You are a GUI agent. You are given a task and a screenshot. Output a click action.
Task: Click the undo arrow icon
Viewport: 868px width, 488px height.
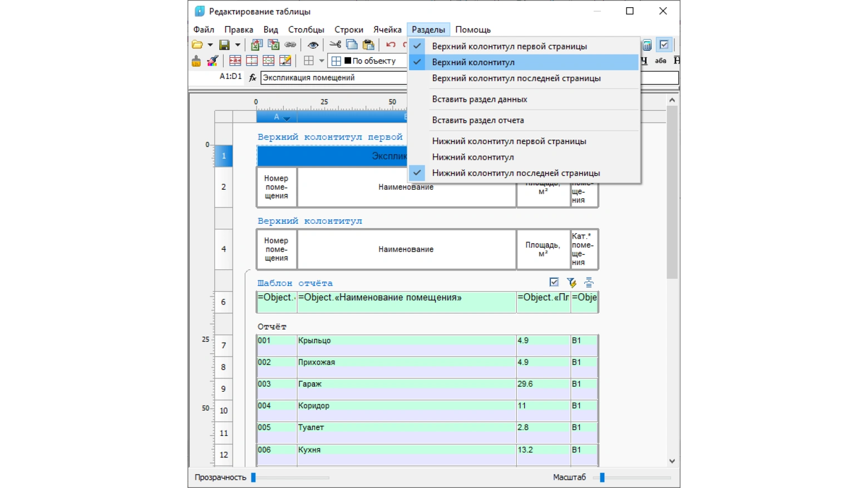coord(391,45)
